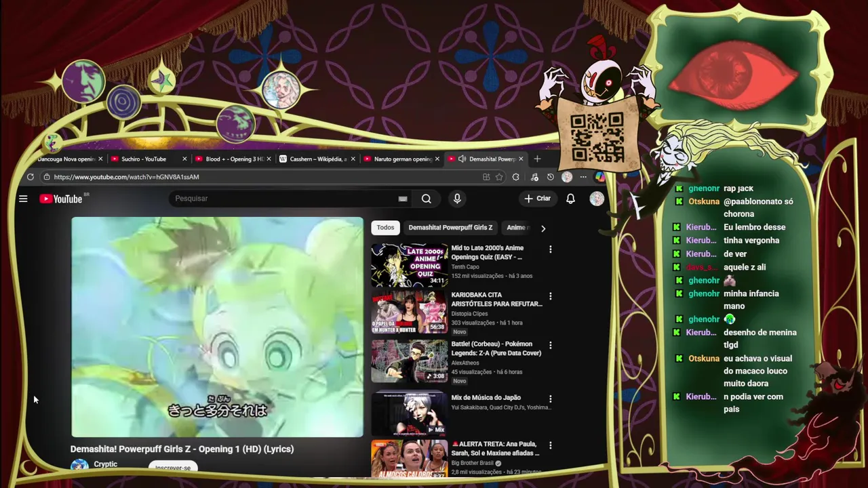Image resolution: width=868 pixels, height=488 pixels.
Task: Click Otskuna name beside '@paablononato só chorona'
Action: (x=704, y=201)
